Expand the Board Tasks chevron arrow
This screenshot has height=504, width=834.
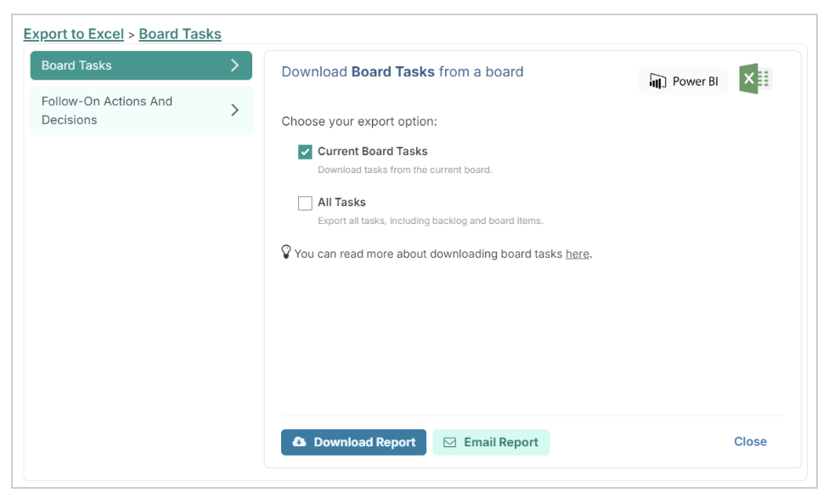click(234, 65)
